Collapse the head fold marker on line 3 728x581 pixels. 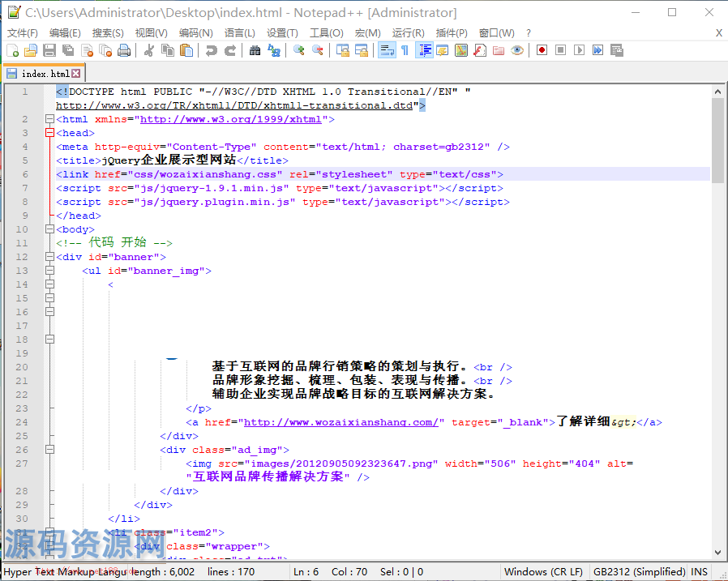click(x=49, y=133)
